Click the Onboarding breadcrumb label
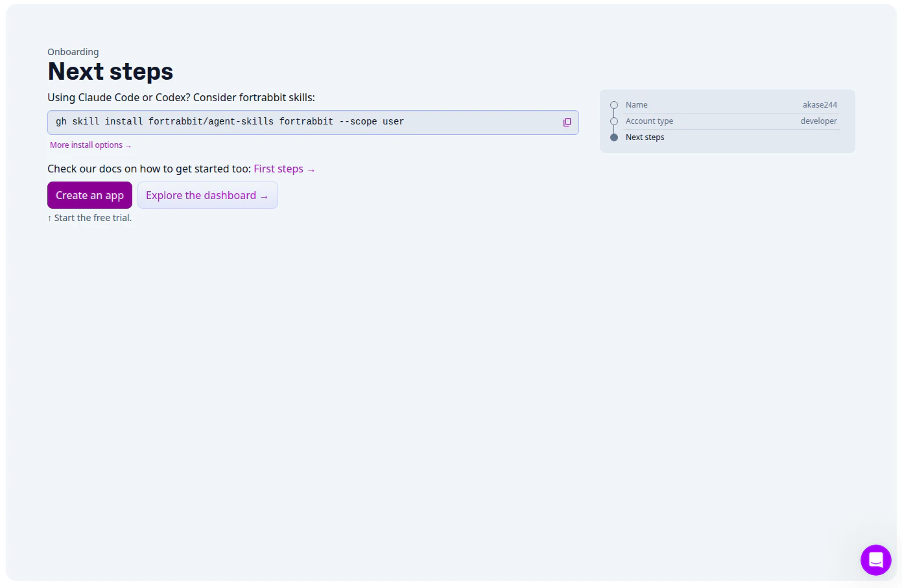This screenshot has width=902, height=588. pyautogui.click(x=73, y=52)
